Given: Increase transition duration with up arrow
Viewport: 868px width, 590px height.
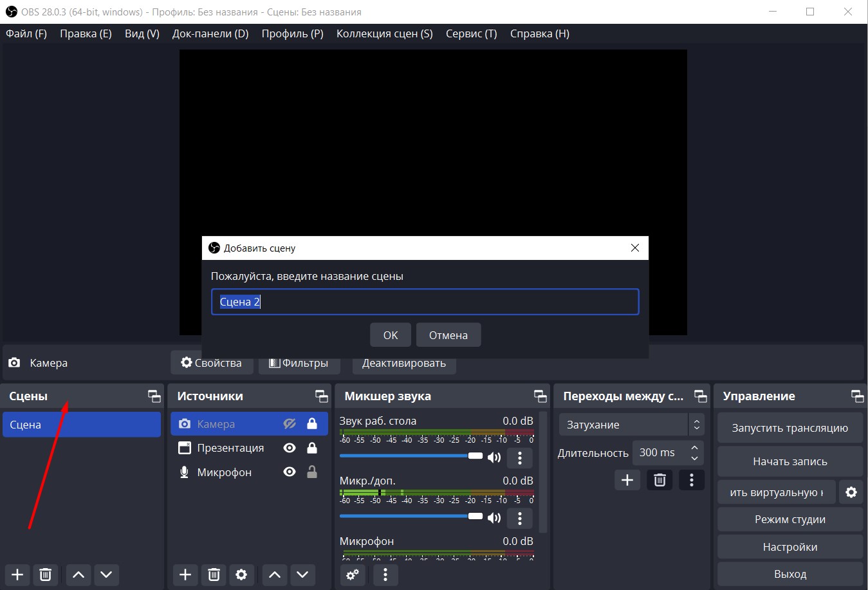Looking at the screenshot, I should (x=694, y=448).
